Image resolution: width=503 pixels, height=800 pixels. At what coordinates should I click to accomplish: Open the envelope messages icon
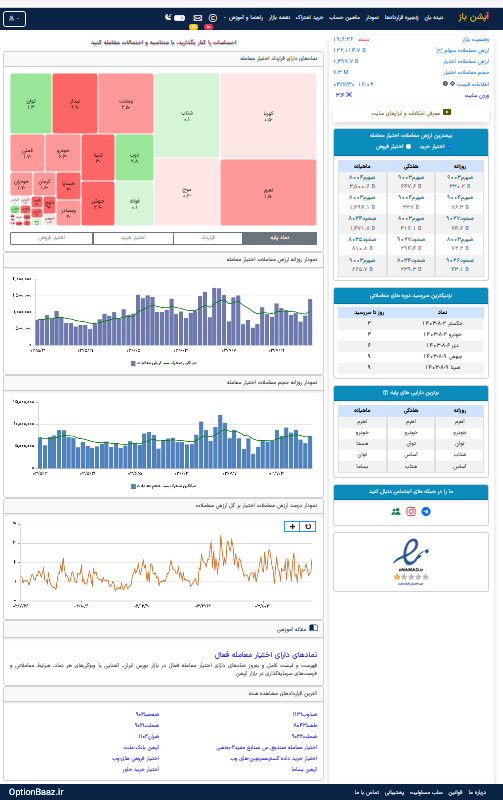coord(198,18)
